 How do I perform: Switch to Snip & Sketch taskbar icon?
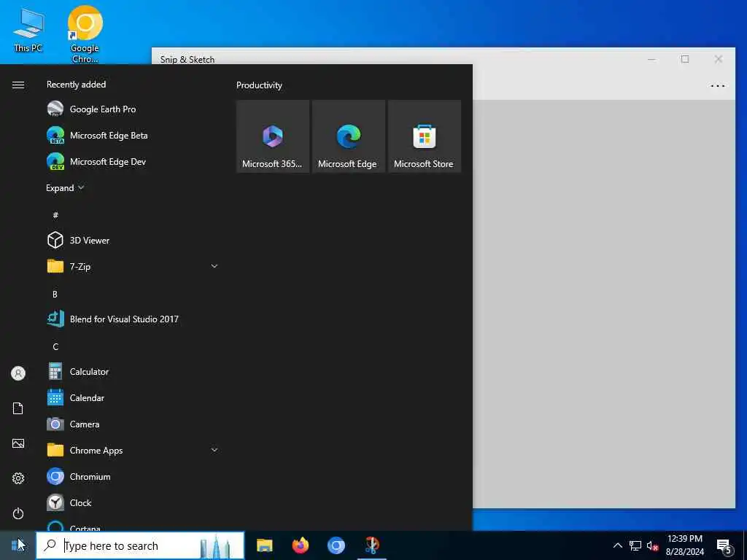(x=371, y=545)
